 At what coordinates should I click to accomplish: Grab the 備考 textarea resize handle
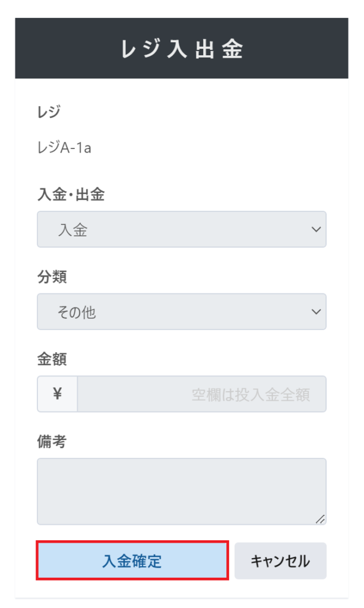[320, 519]
